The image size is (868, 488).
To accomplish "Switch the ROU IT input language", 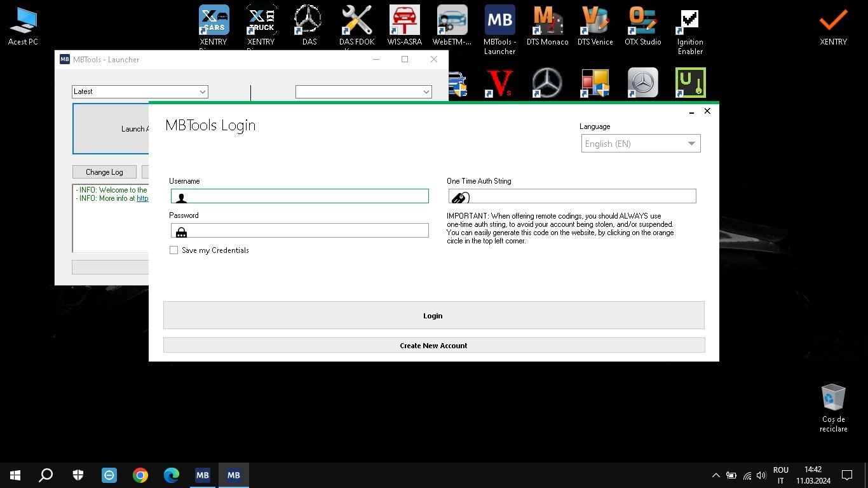I will [781, 475].
